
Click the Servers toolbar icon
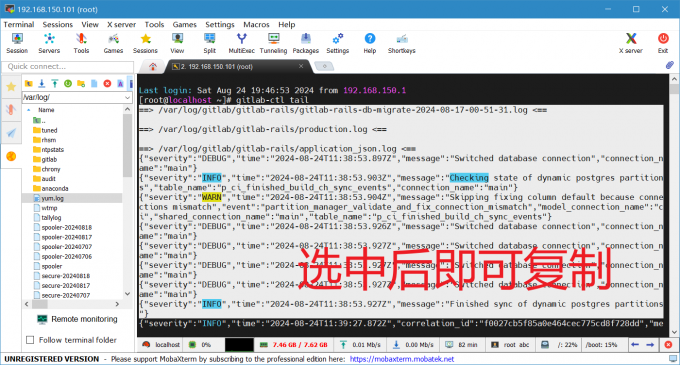click(49, 43)
